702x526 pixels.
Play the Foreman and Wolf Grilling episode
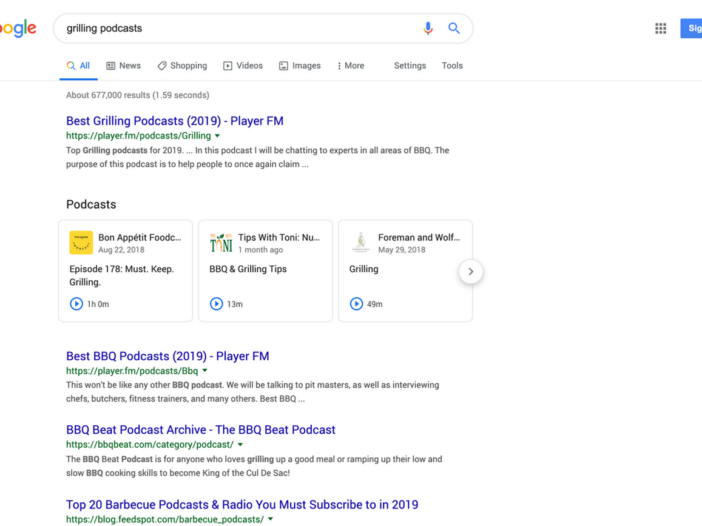coord(356,304)
